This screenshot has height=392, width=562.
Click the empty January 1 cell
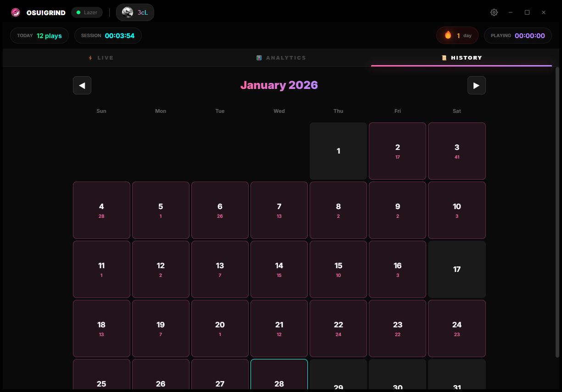tap(338, 151)
